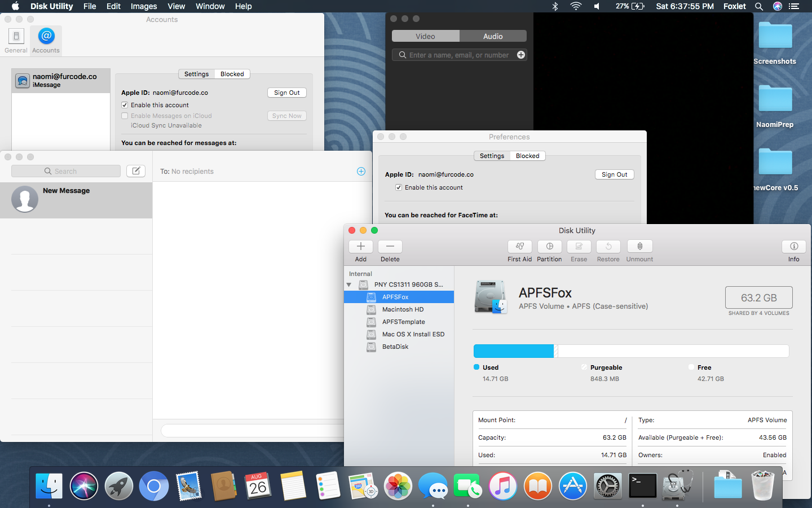Click the compose new message icon
Screen dimensions: 812x508
point(136,171)
